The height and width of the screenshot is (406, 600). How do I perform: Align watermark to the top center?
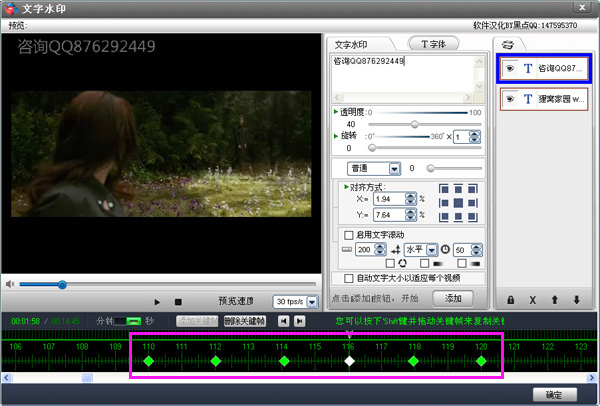tap(458, 189)
